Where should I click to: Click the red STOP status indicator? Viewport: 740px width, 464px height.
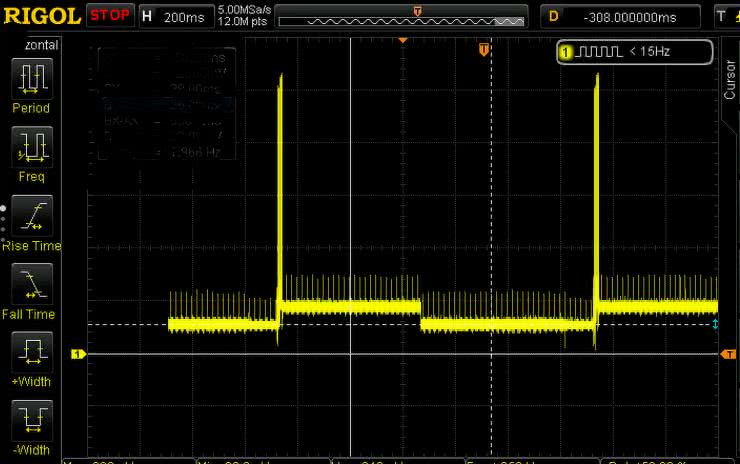point(108,16)
